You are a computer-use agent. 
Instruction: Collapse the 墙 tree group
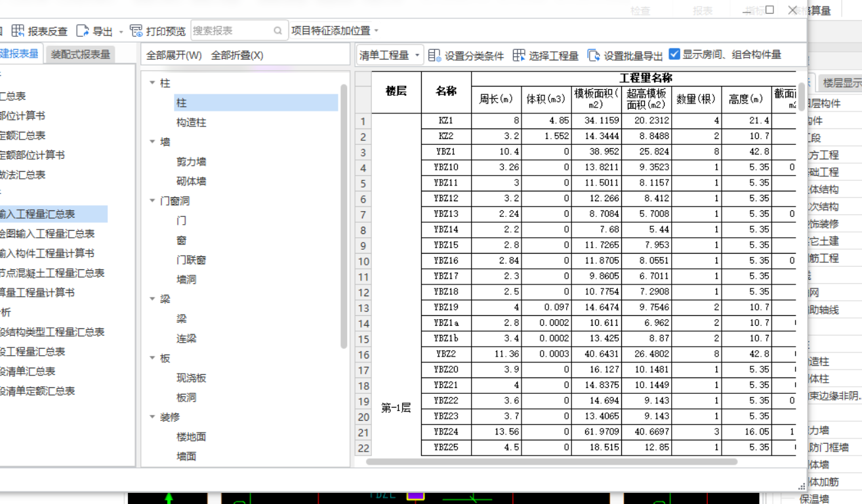152,142
